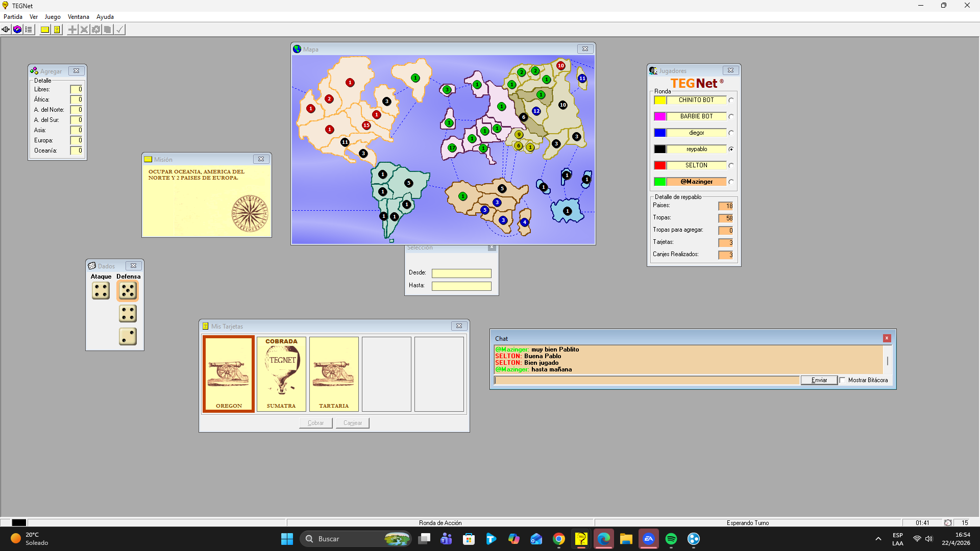This screenshot has height=551, width=980.
Task: Click the Desde selection field
Action: 461,273
